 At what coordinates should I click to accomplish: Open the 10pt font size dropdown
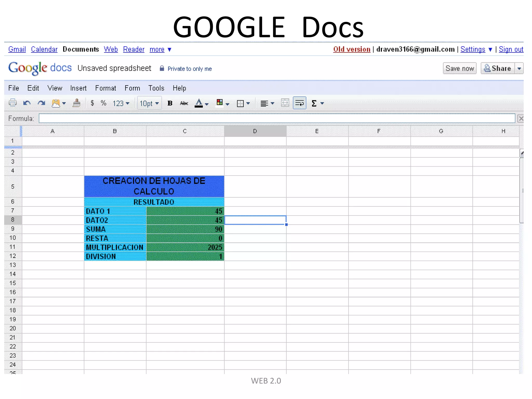point(149,103)
